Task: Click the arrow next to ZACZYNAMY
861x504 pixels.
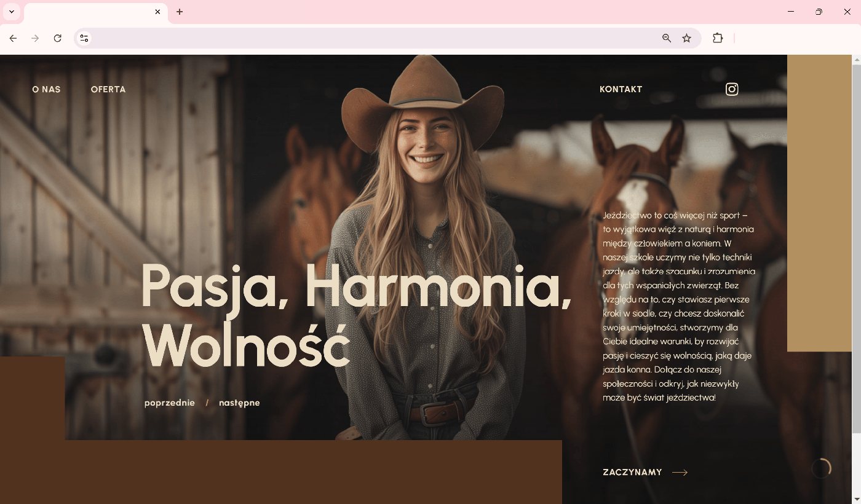Action: 680,473
